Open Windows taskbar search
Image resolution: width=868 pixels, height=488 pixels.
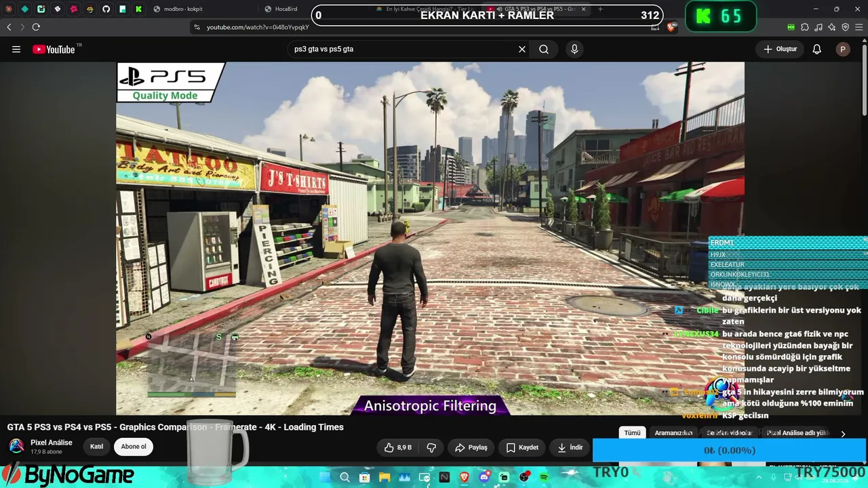click(344, 477)
